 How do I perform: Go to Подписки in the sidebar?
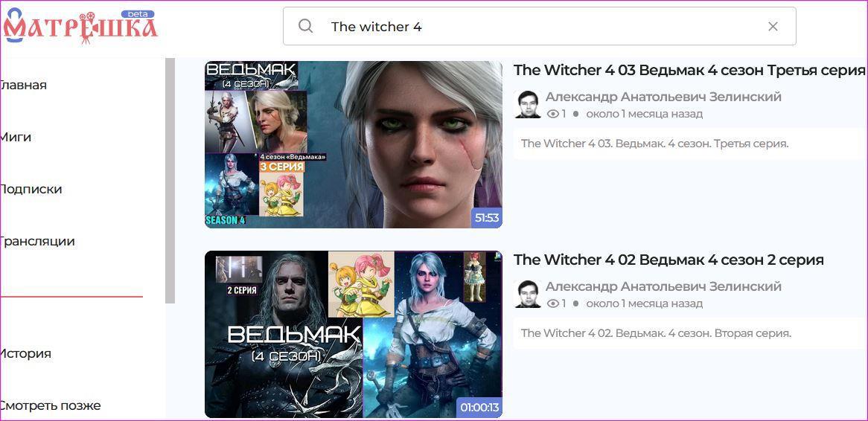tap(31, 189)
